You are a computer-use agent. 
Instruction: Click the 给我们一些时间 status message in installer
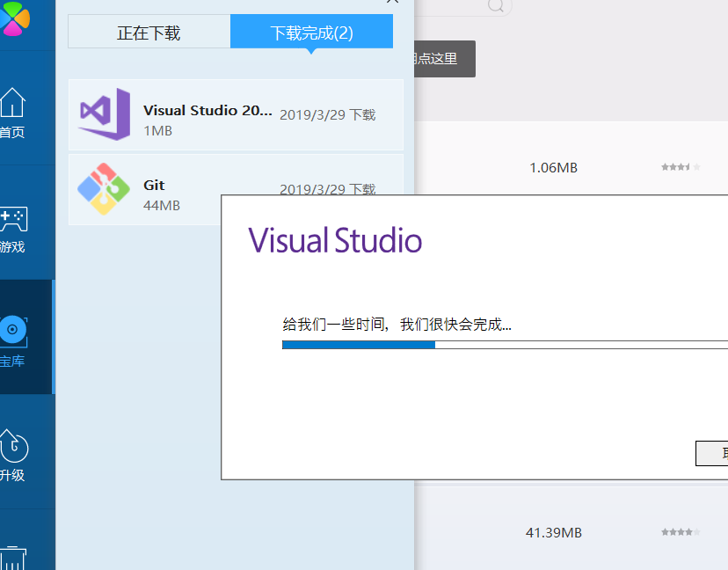point(397,325)
